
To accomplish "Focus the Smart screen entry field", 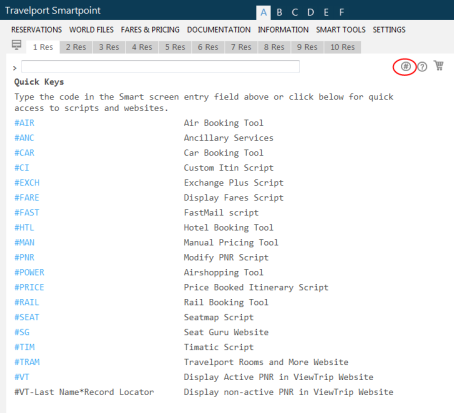I will pyautogui.click(x=160, y=67).
